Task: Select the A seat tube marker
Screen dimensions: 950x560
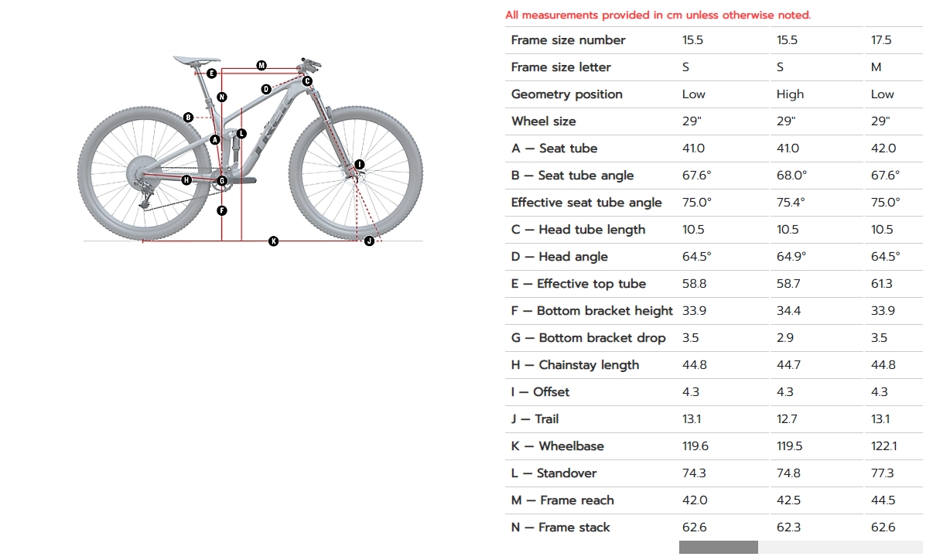Action: (216, 140)
